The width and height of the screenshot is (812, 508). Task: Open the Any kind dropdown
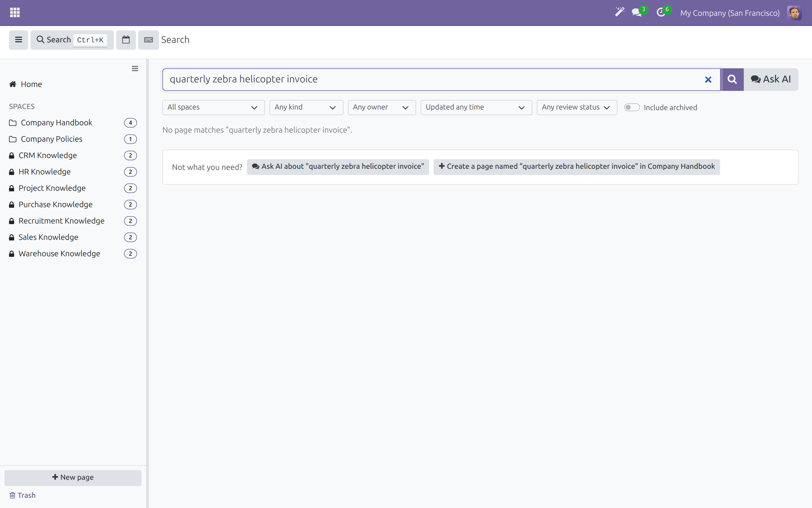click(x=306, y=108)
